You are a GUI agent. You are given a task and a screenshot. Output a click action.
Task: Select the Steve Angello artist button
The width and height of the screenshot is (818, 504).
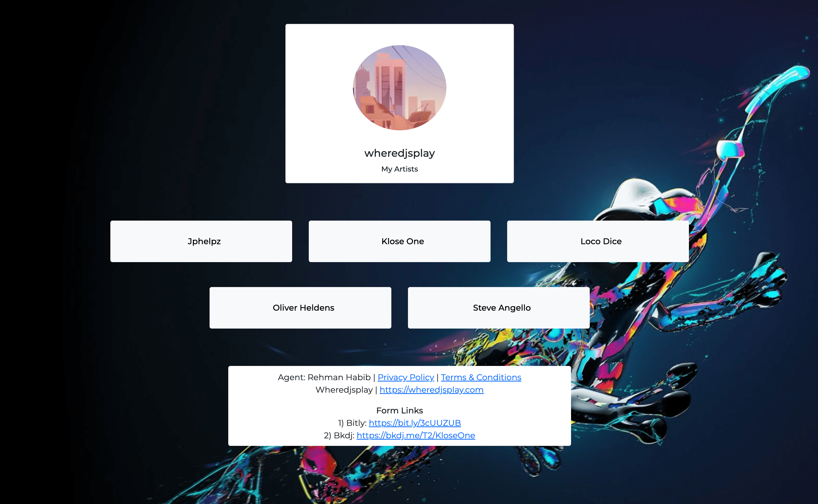coord(499,308)
